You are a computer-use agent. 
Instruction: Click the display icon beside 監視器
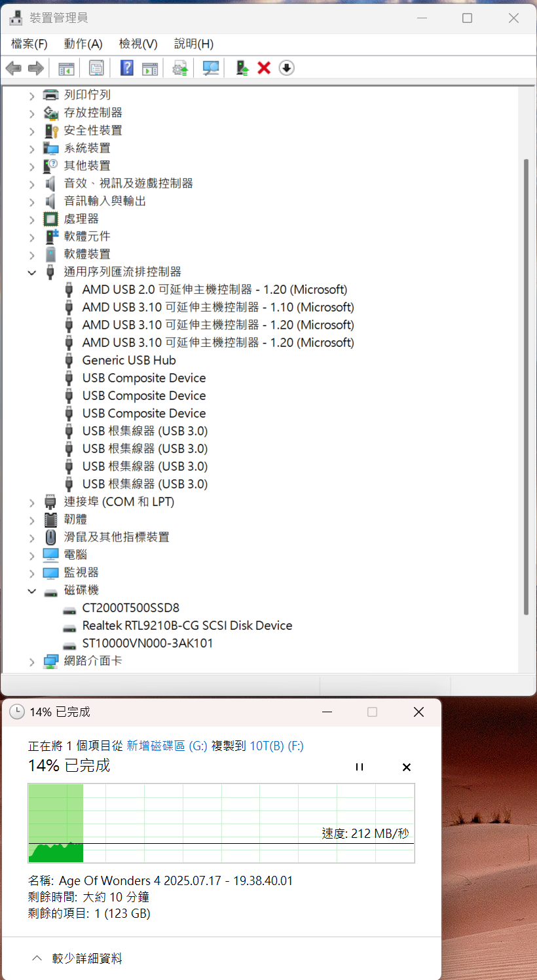tap(50, 572)
